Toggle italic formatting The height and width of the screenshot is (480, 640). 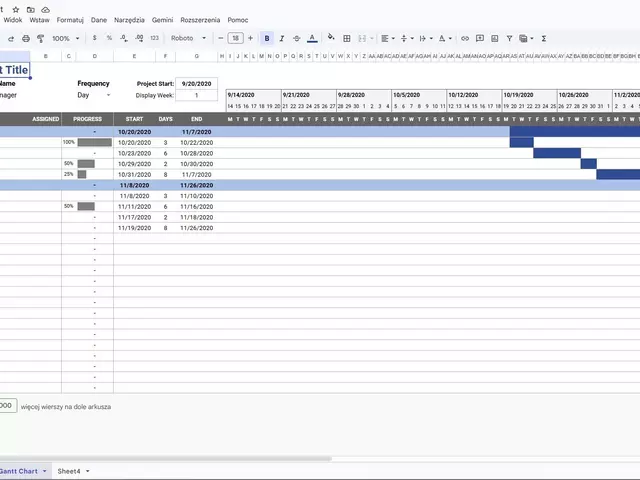pyautogui.click(x=282, y=38)
